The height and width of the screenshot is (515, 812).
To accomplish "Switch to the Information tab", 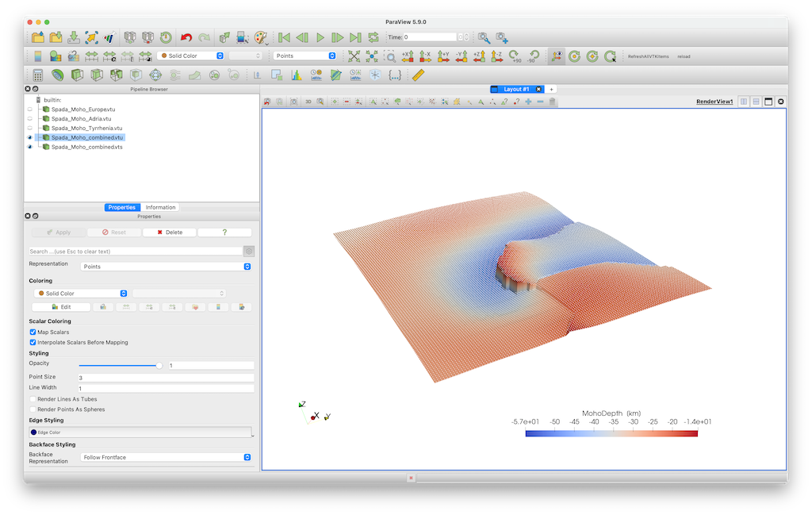I will point(160,207).
